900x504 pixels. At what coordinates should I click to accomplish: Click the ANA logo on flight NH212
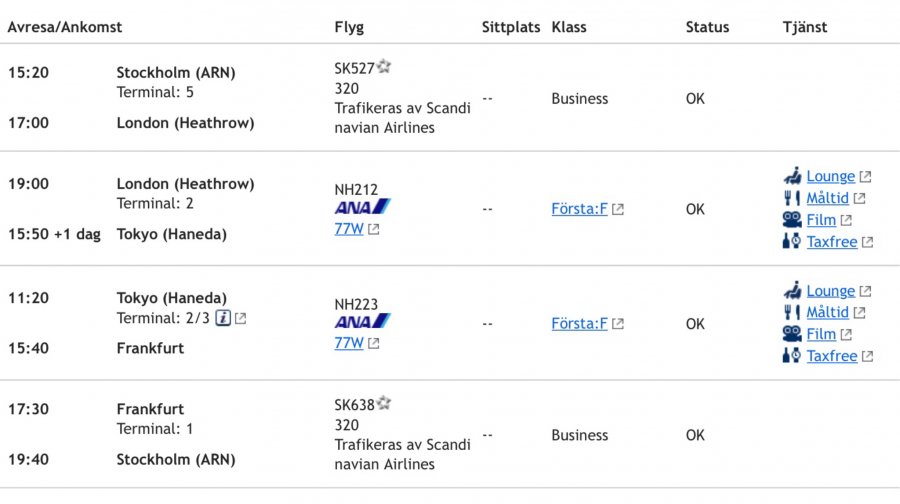point(362,207)
